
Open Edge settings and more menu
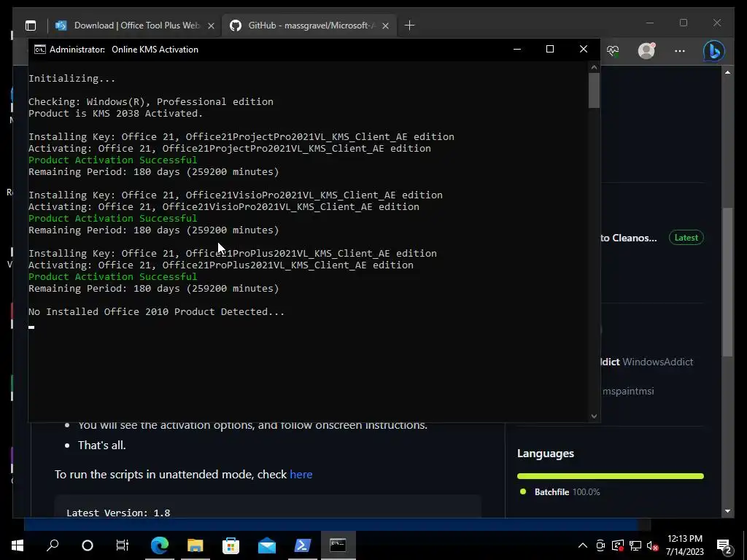click(x=680, y=50)
